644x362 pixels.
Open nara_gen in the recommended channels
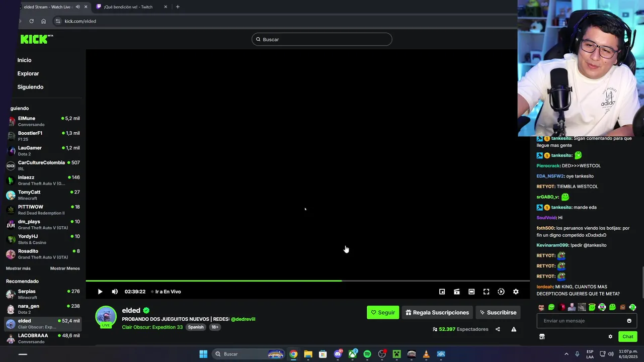point(43,309)
